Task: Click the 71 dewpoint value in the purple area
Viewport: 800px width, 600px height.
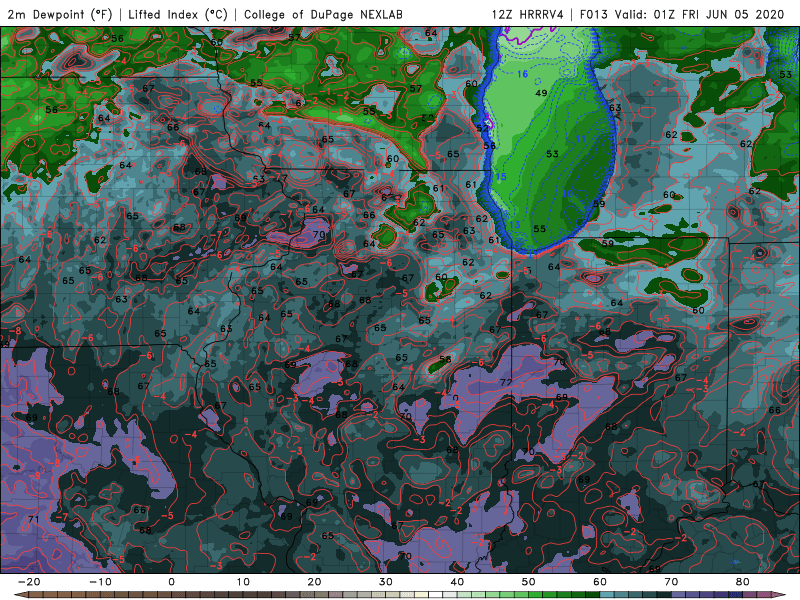Action: pos(34,519)
